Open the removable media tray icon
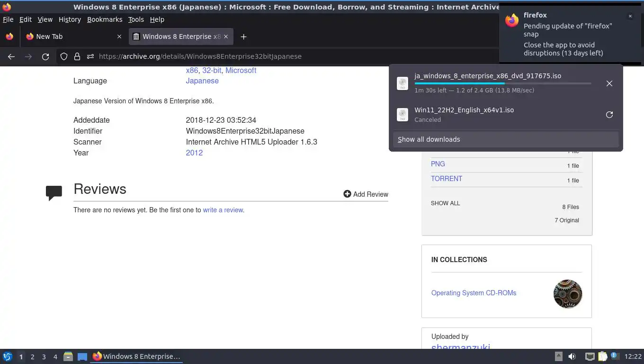Image resolution: width=644 pixels, height=364 pixels. pos(559,356)
